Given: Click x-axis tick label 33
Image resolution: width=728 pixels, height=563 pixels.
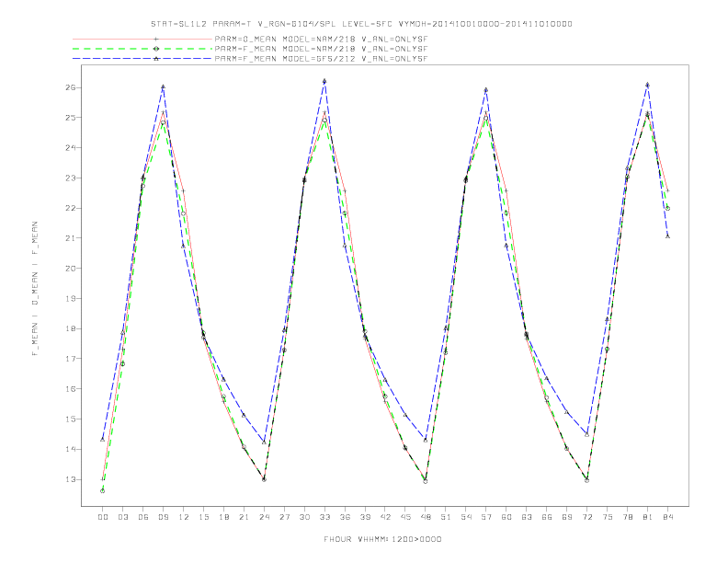Looking at the screenshot, I should 324,517.
